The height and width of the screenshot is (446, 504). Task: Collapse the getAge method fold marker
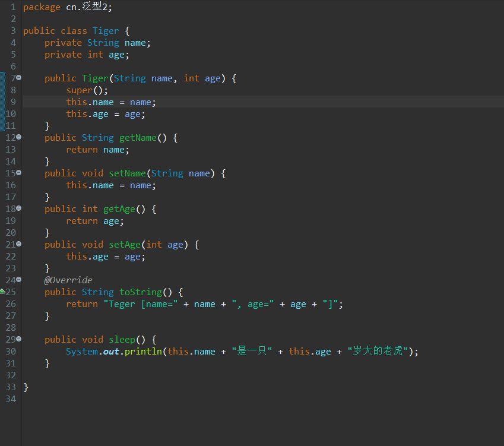[18, 208]
